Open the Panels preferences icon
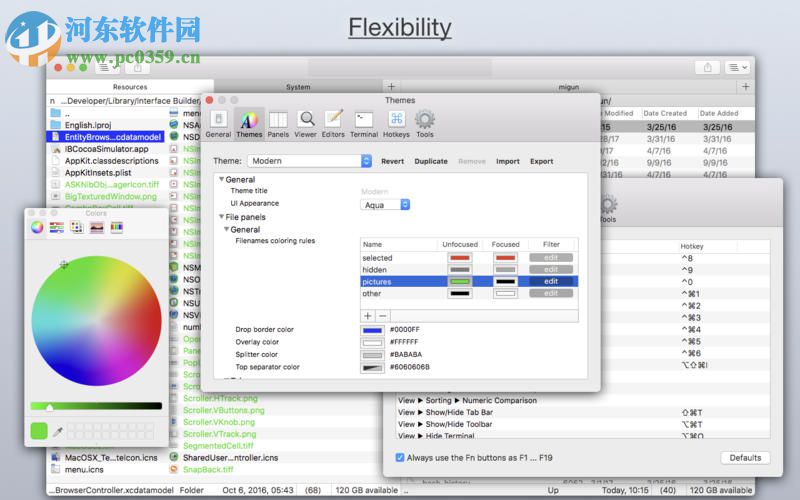 pos(278,124)
